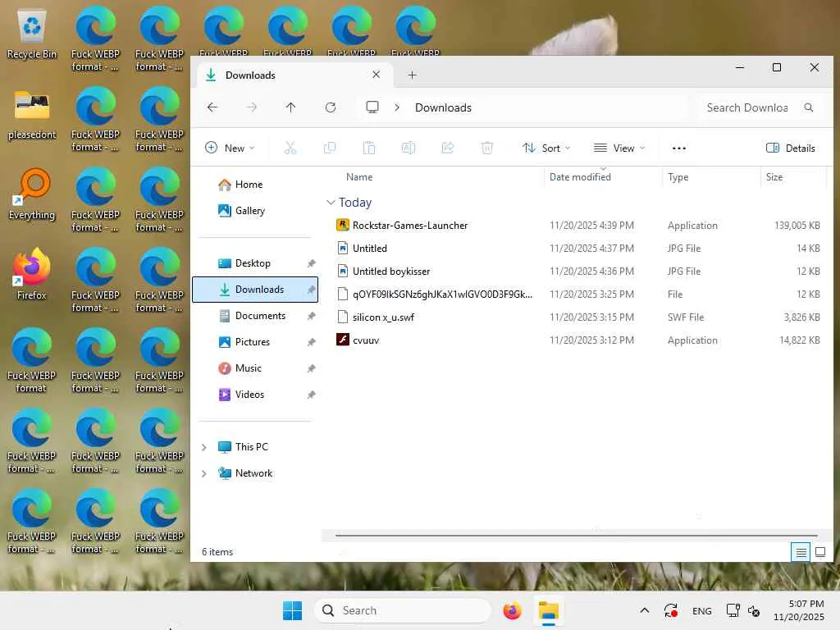The width and height of the screenshot is (840, 630).
Task: Switch to large thumbnails view icon
Action: point(820,552)
